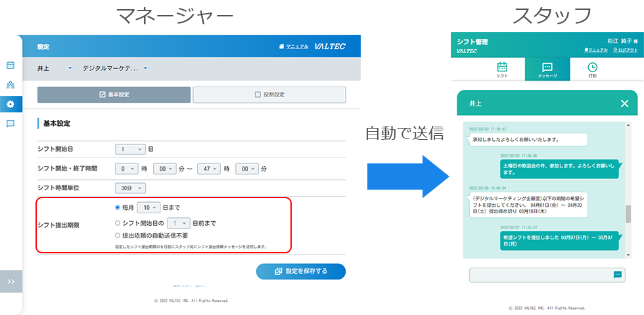644x315 pixels.
Task: Open the ログアウト link
Action: (x=626, y=50)
